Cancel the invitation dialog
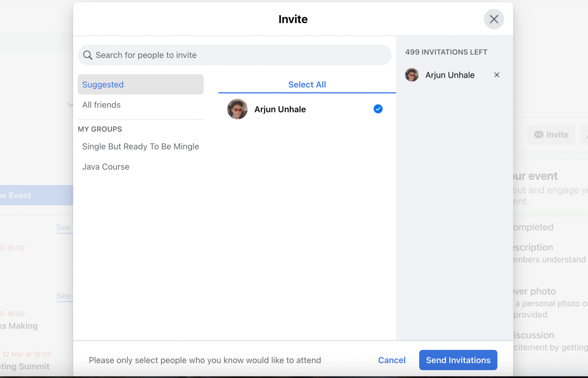The width and height of the screenshot is (588, 378). coord(392,360)
